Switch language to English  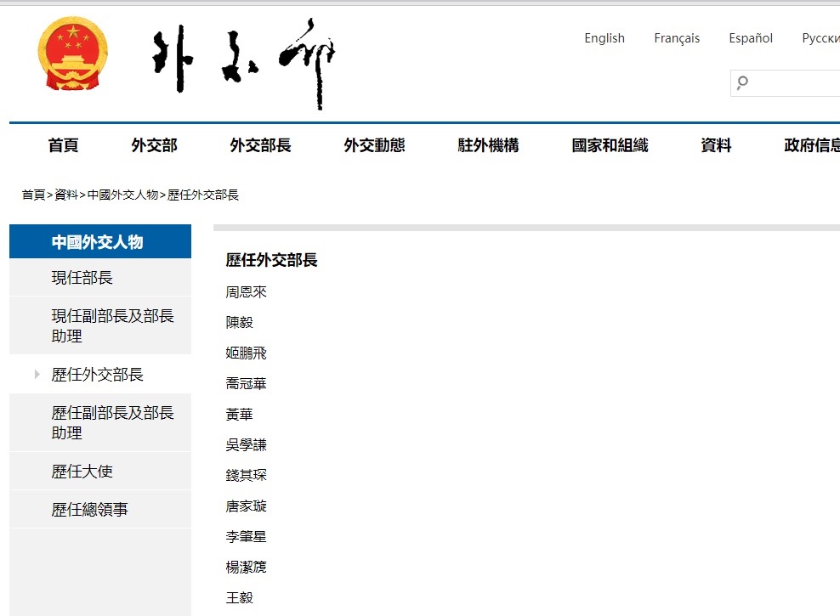tap(604, 38)
